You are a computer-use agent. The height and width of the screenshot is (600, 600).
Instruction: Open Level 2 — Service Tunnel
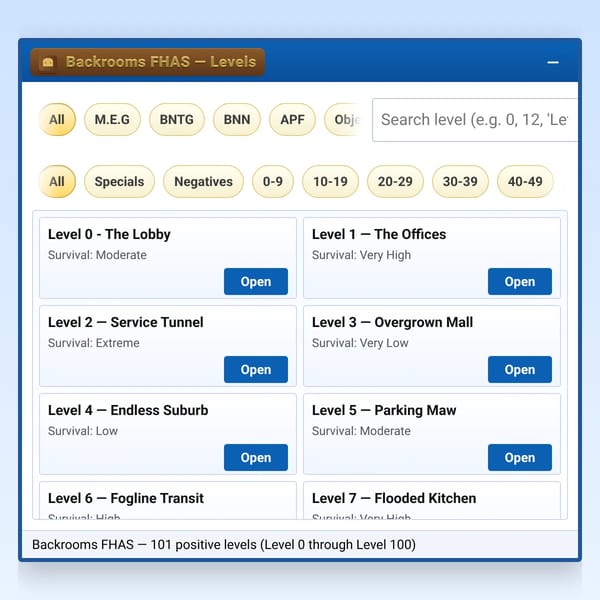point(256,370)
